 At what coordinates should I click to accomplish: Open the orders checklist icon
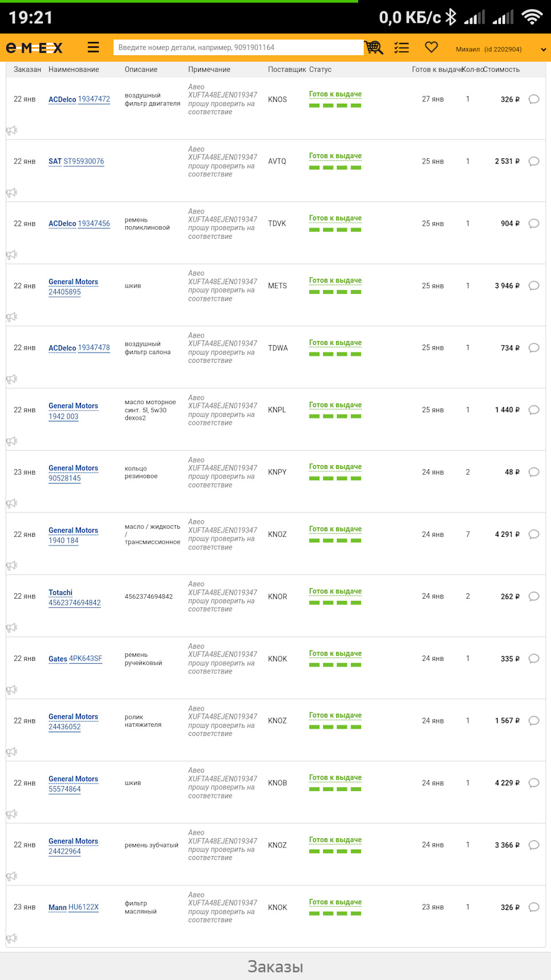pyautogui.click(x=402, y=48)
